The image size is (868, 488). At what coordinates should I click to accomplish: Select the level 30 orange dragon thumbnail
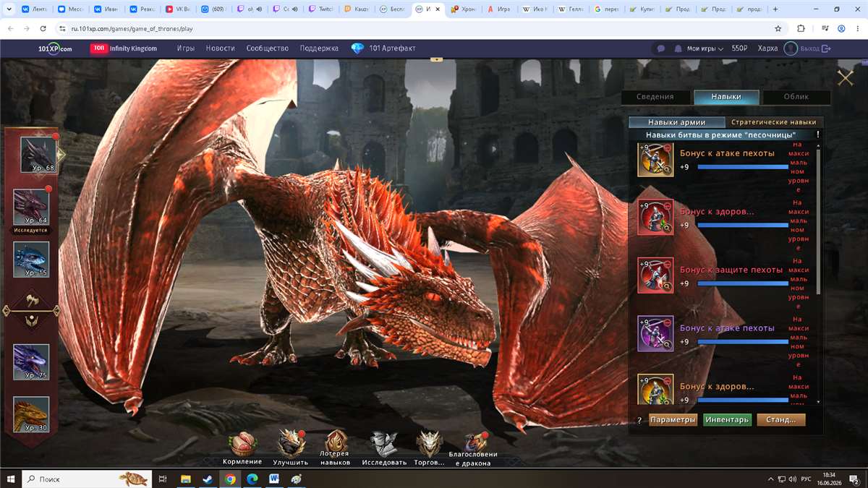[31, 414]
